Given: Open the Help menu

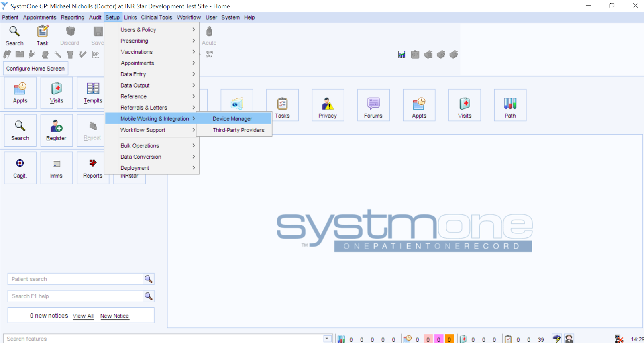Looking at the screenshot, I should click(x=249, y=18).
